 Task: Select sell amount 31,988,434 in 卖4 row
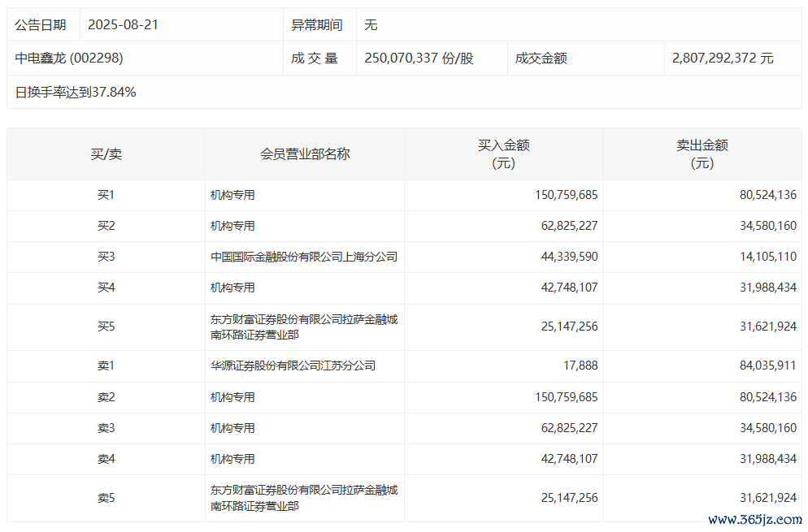coord(768,460)
